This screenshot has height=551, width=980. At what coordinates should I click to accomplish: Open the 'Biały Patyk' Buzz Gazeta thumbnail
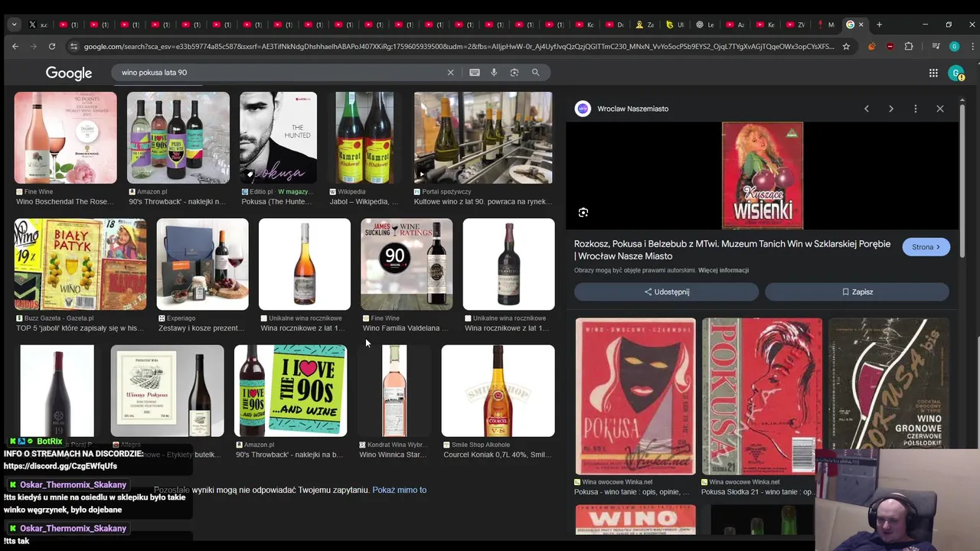[80, 264]
